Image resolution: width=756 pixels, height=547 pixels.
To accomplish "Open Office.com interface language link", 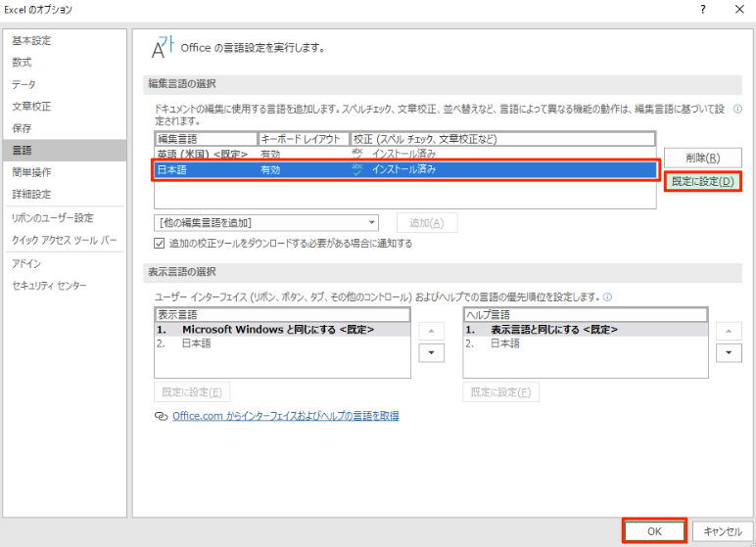I will [x=285, y=416].
